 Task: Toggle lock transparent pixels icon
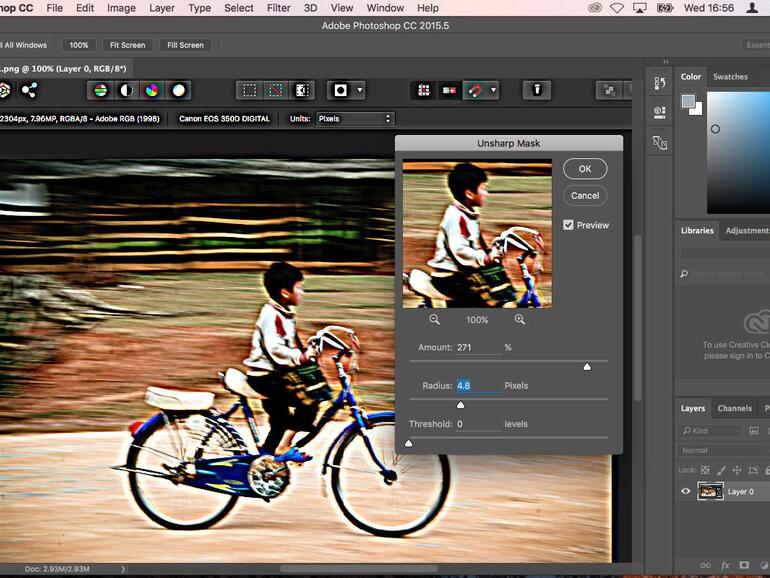(x=705, y=470)
